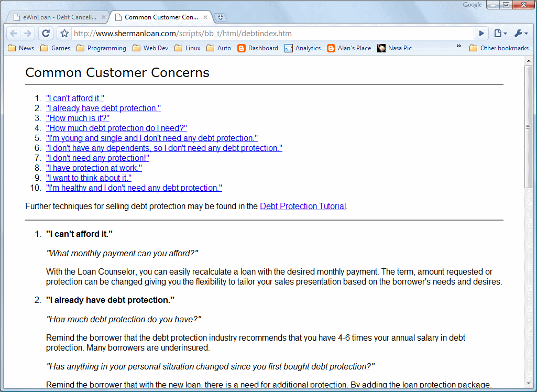Viewport: 537px width, 392px height.
Task: Show hidden bookmarks with the chevron
Action: [459, 46]
